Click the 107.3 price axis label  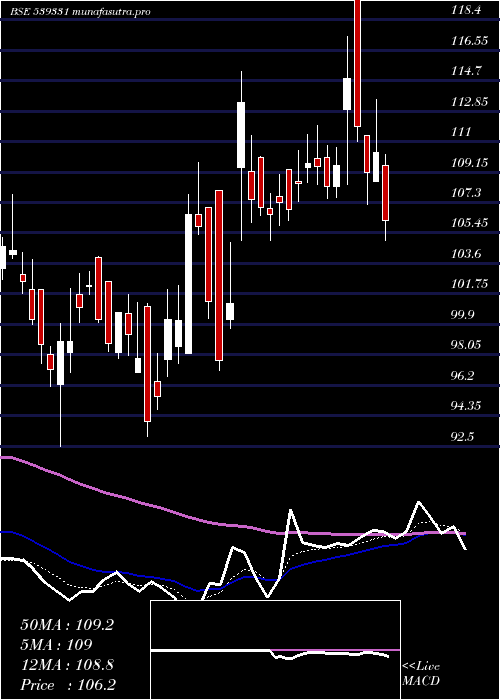point(466,193)
